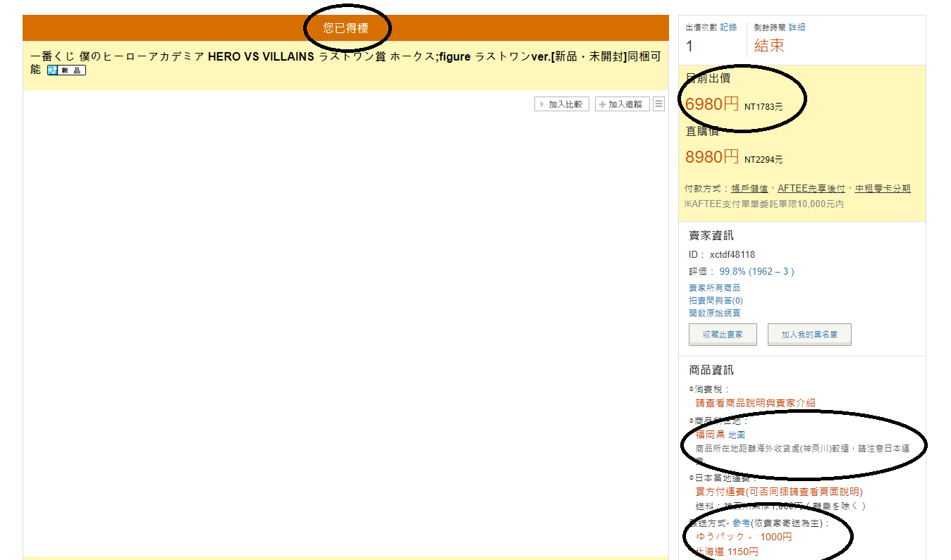
Task: Open the list menu icon beside 加入追蹤
Action: pyautogui.click(x=658, y=104)
